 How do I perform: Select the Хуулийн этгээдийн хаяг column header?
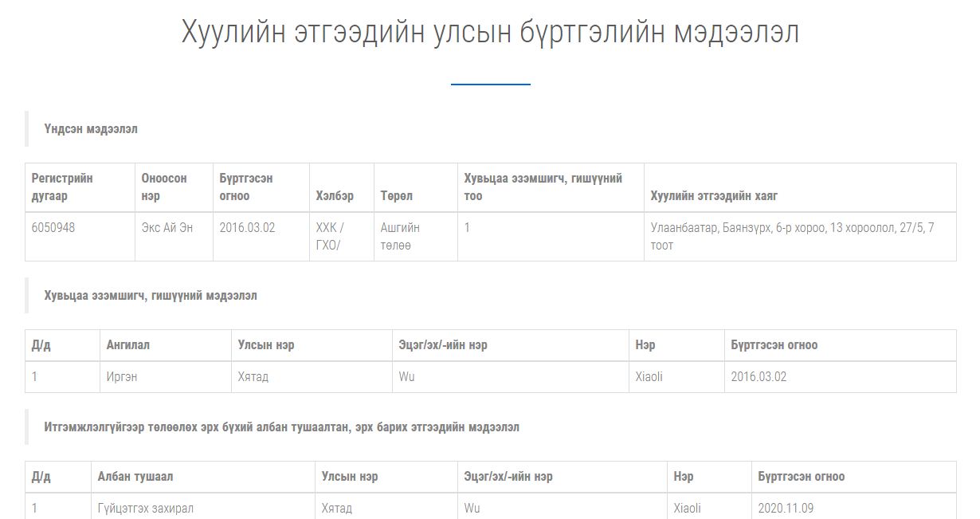(x=714, y=196)
